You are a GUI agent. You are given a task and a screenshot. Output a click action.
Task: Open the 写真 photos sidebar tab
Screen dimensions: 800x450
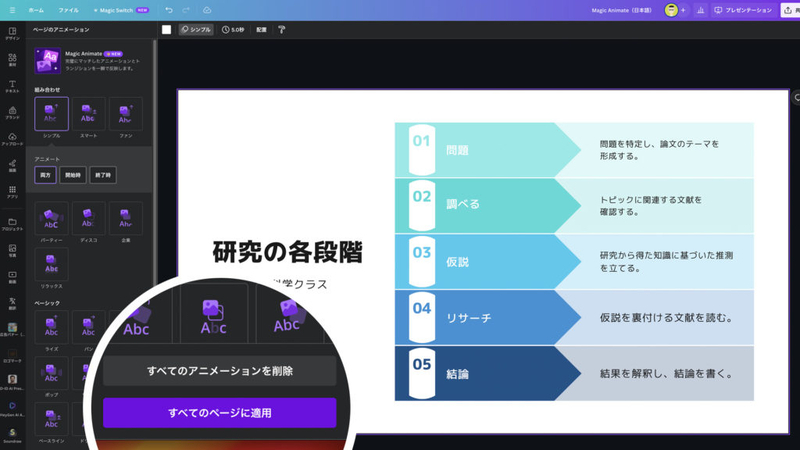pyautogui.click(x=12, y=251)
